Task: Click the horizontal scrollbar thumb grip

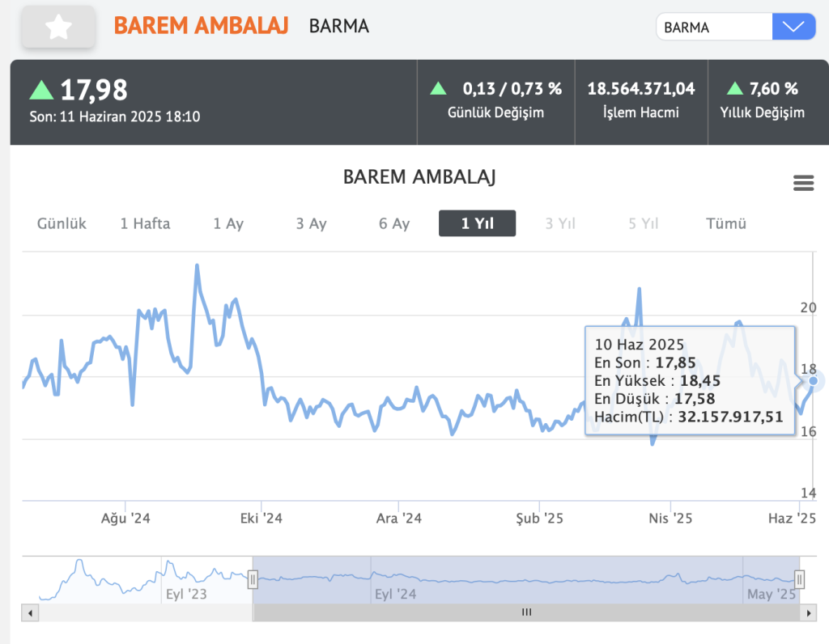Action: point(526,612)
